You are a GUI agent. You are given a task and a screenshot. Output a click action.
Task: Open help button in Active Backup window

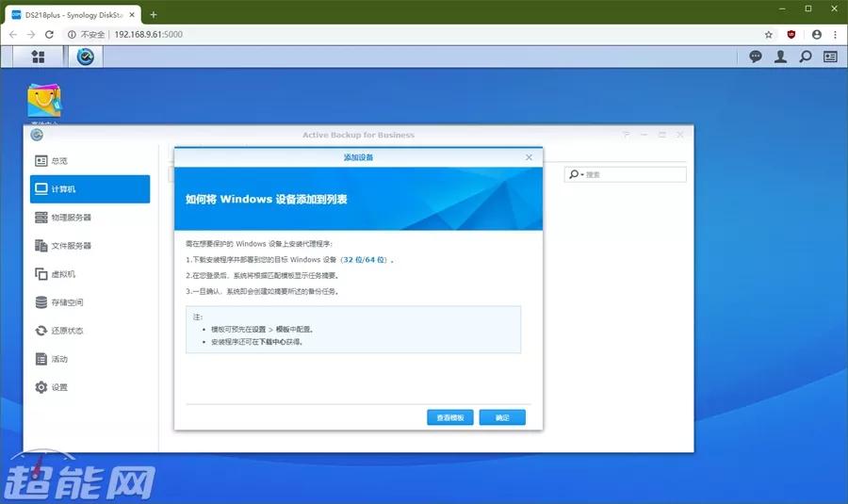point(626,135)
